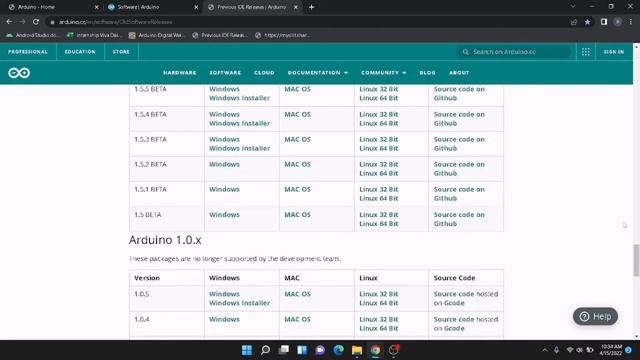Go back with browser back arrow

point(9,22)
